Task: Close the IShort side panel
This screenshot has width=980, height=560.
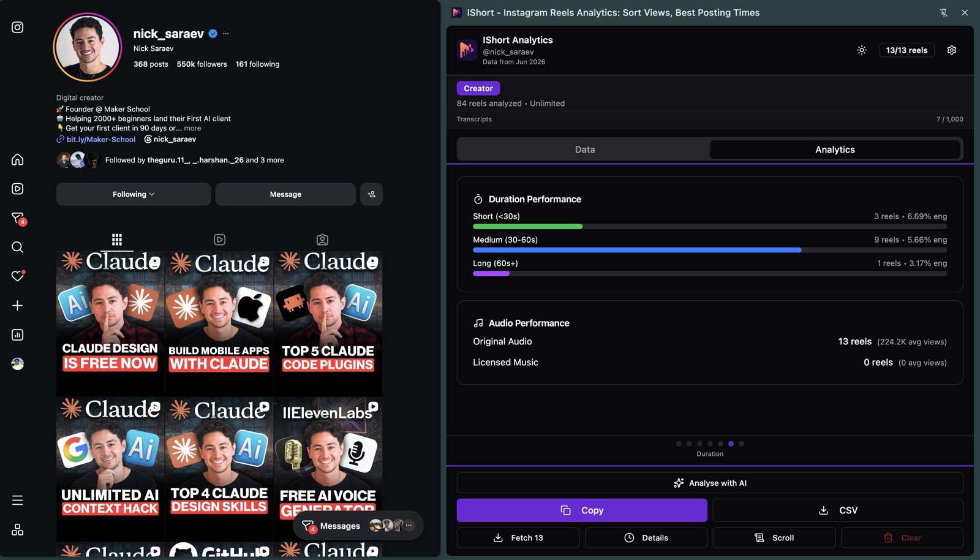Action: [964, 12]
